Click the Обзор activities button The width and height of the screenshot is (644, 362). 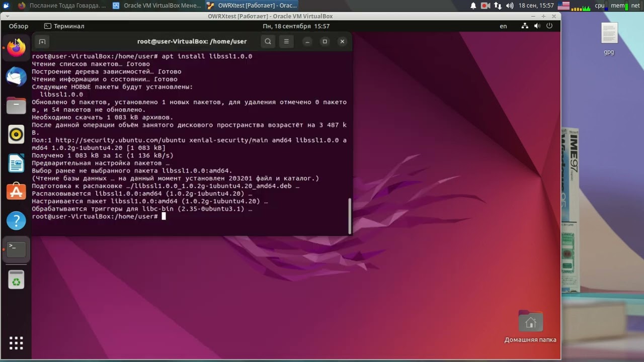pos(19,26)
